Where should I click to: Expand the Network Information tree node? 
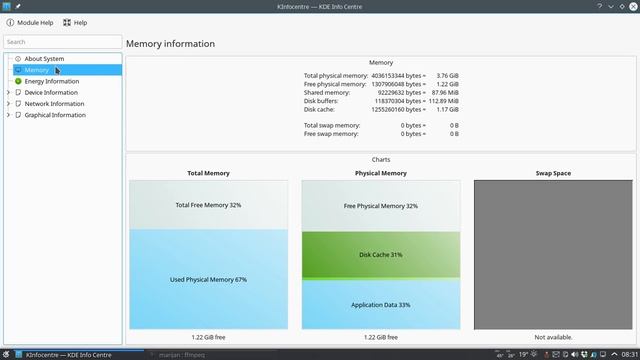click(8, 104)
